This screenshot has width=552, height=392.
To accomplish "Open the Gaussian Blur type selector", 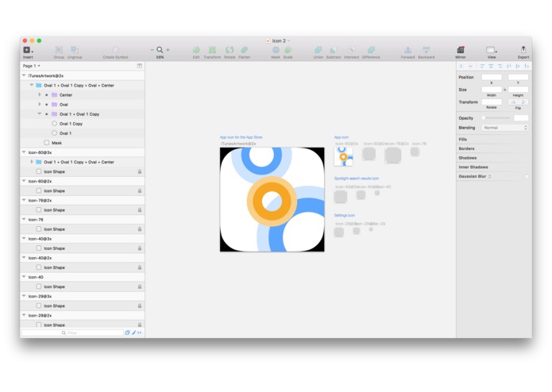I will tap(490, 176).
